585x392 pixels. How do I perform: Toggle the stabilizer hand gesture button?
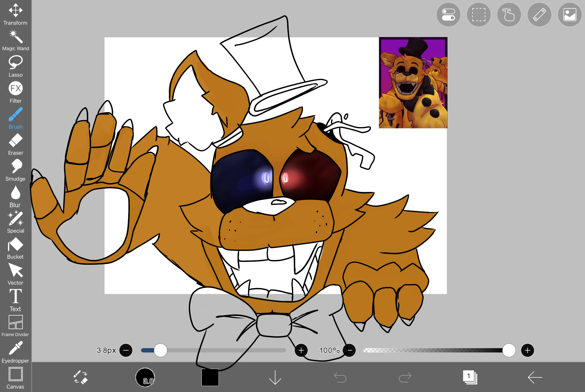509,15
